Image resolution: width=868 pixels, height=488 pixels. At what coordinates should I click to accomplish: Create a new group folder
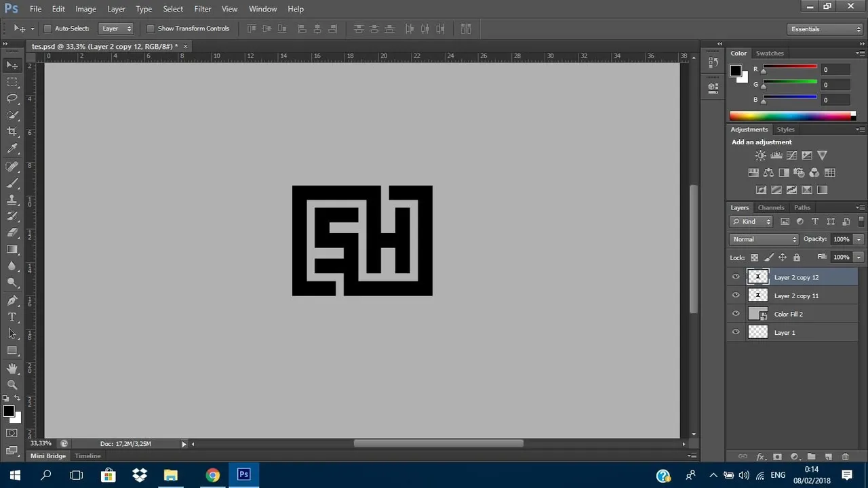coord(811,457)
